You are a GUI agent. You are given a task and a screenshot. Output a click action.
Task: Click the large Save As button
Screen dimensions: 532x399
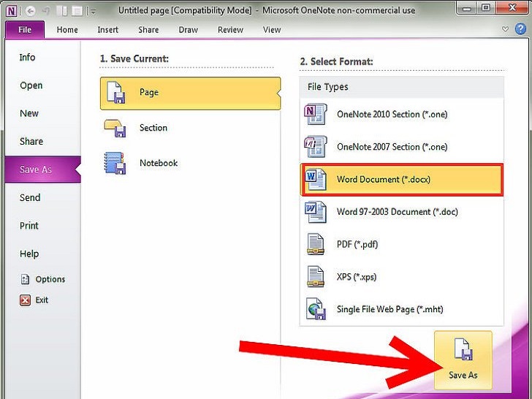coord(463,360)
